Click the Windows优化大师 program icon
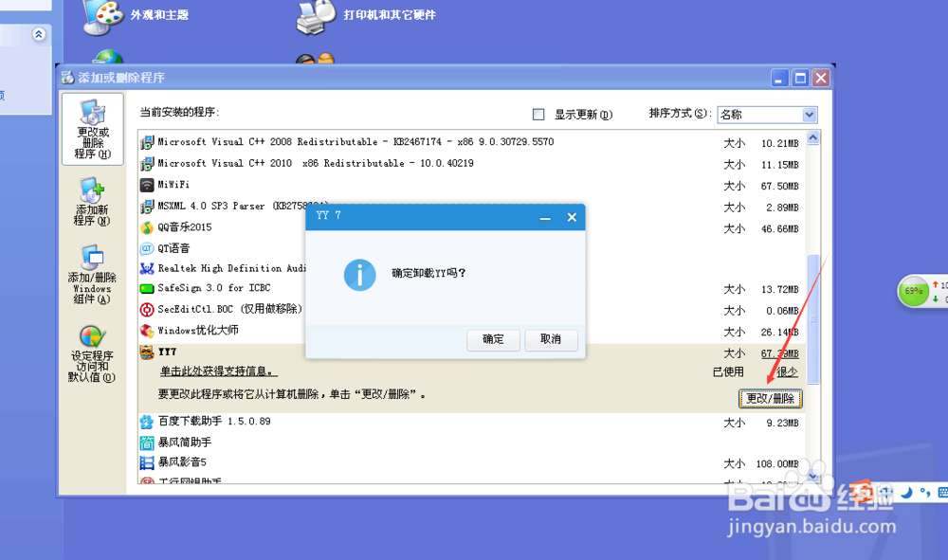 (147, 331)
